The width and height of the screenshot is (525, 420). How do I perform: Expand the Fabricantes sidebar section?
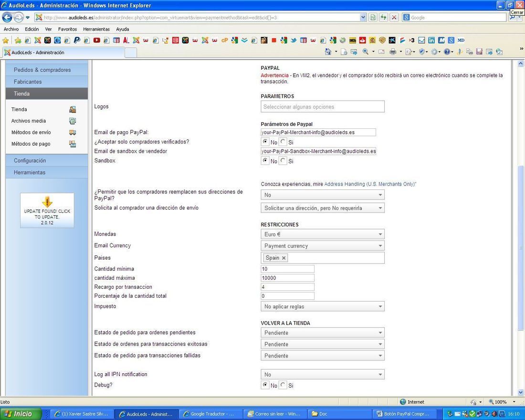point(47,82)
